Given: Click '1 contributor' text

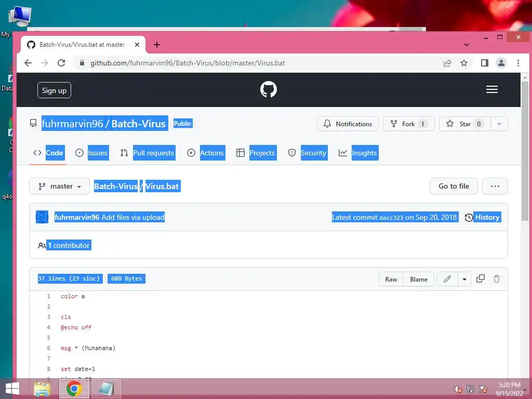Looking at the screenshot, I should click(69, 245).
